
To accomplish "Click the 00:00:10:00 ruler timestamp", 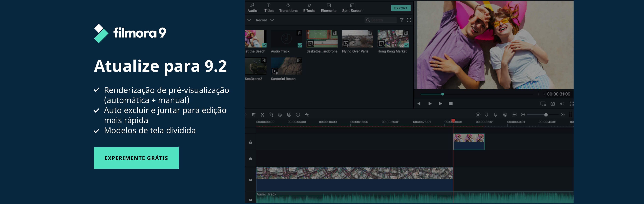I will [328, 122].
